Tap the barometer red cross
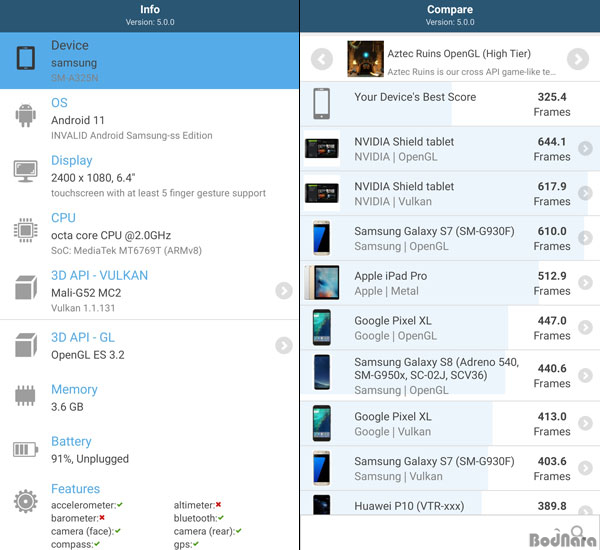 pos(102,517)
